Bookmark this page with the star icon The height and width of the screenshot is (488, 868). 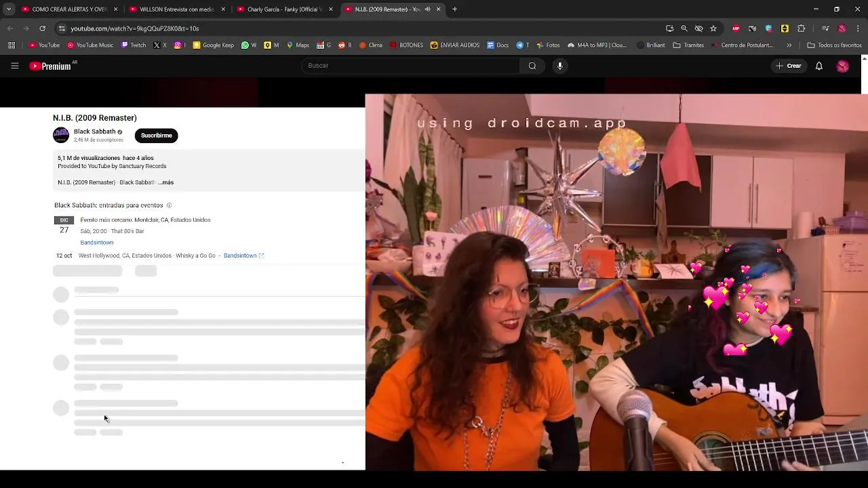click(713, 28)
